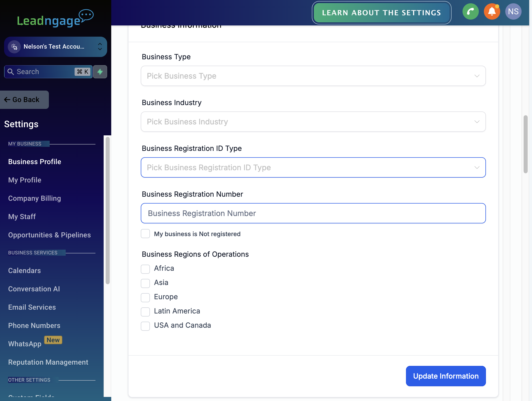
Task: Click the account switcher cursor icon
Action: (x=14, y=47)
